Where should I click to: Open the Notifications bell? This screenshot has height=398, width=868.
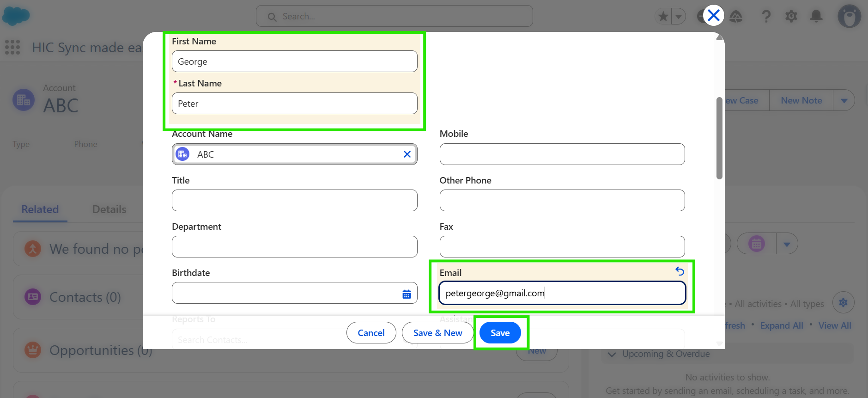(x=816, y=17)
